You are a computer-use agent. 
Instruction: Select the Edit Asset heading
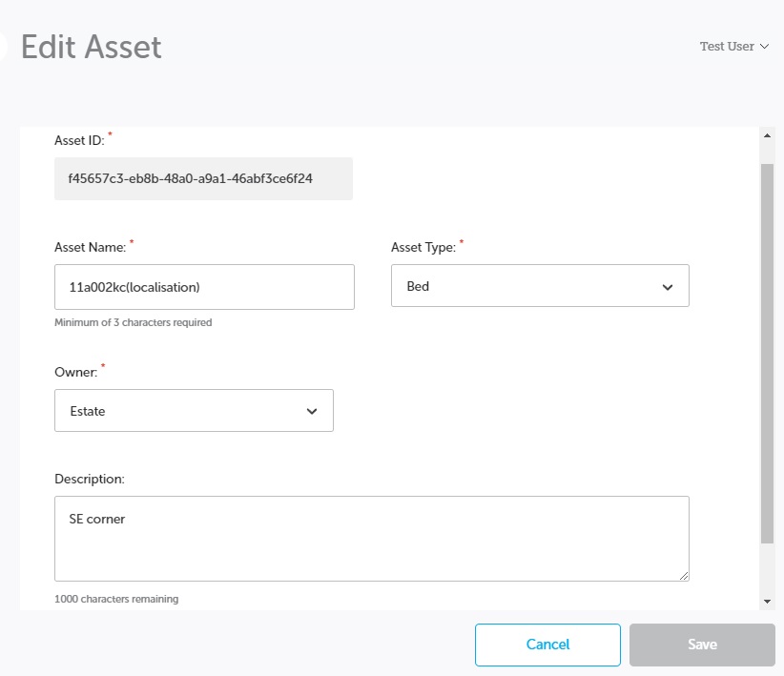[93, 46]
